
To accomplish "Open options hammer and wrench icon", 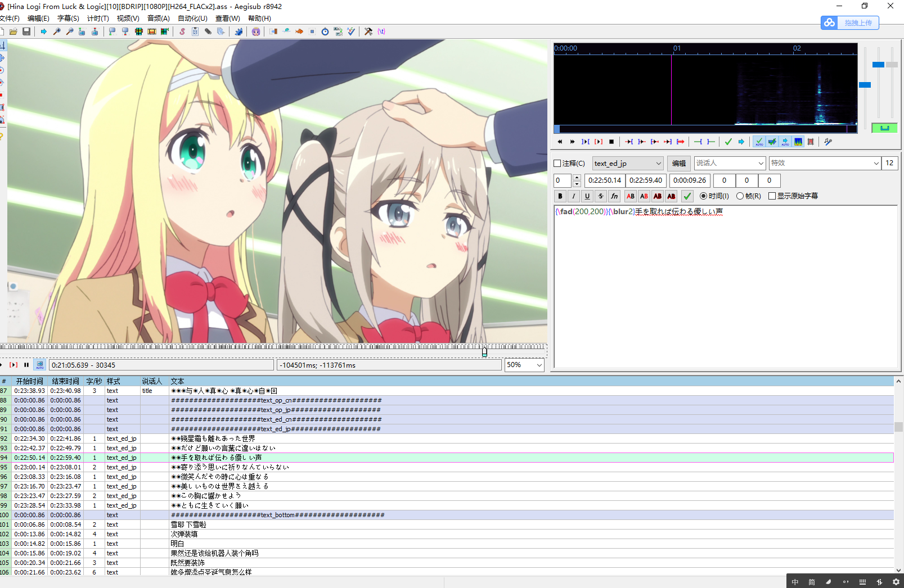I will (368, 31).
